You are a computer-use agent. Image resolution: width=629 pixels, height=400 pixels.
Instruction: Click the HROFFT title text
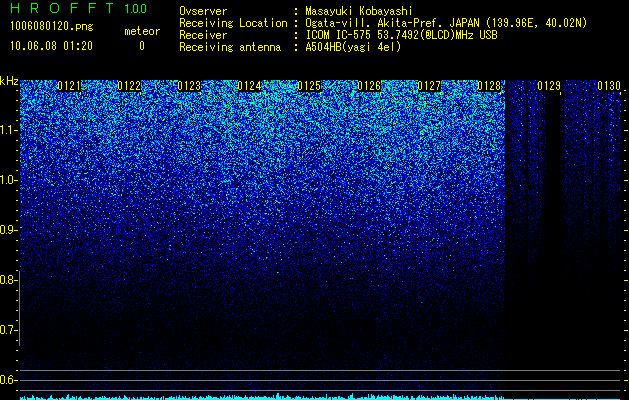(x=62, y=8)
